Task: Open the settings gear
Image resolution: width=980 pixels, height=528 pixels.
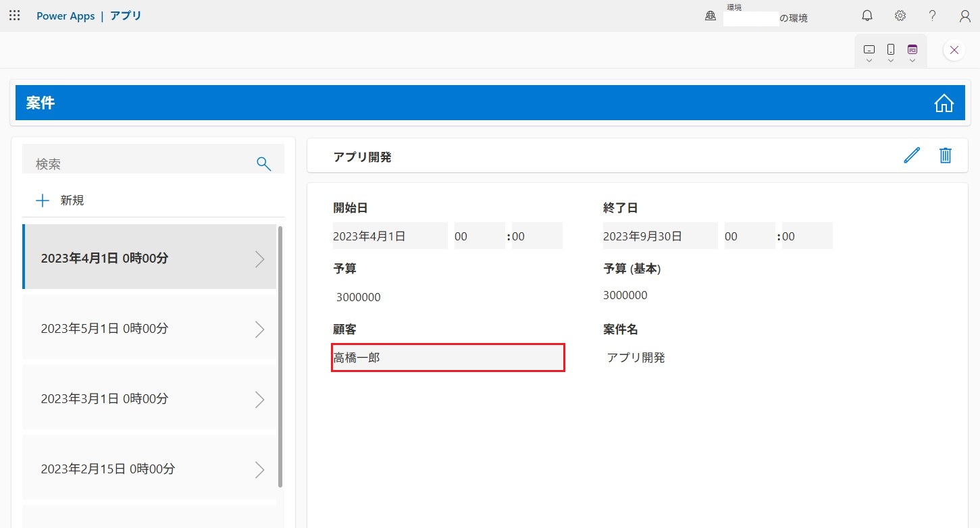Action: click(x=900, y=16)
